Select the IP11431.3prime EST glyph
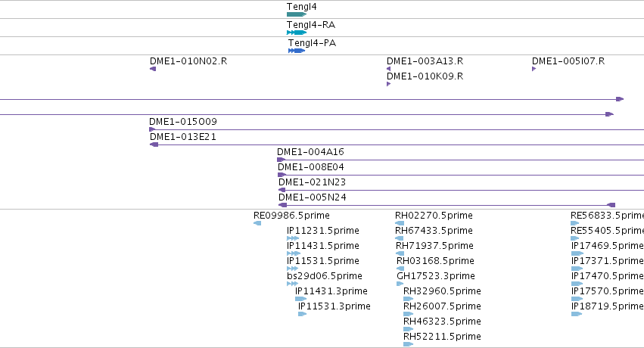The width and height of the screenshot is (644, 348). 300,299
